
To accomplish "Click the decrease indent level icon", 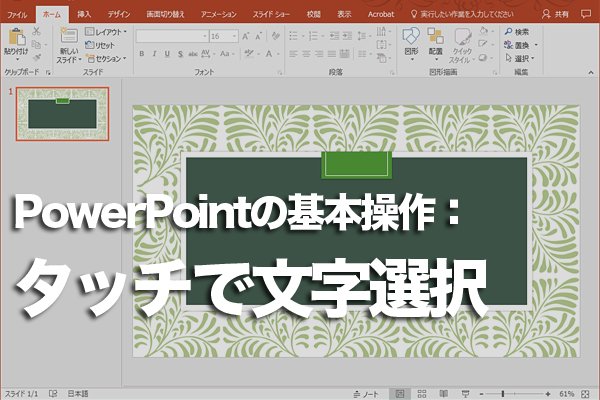I will pos(334,36).
